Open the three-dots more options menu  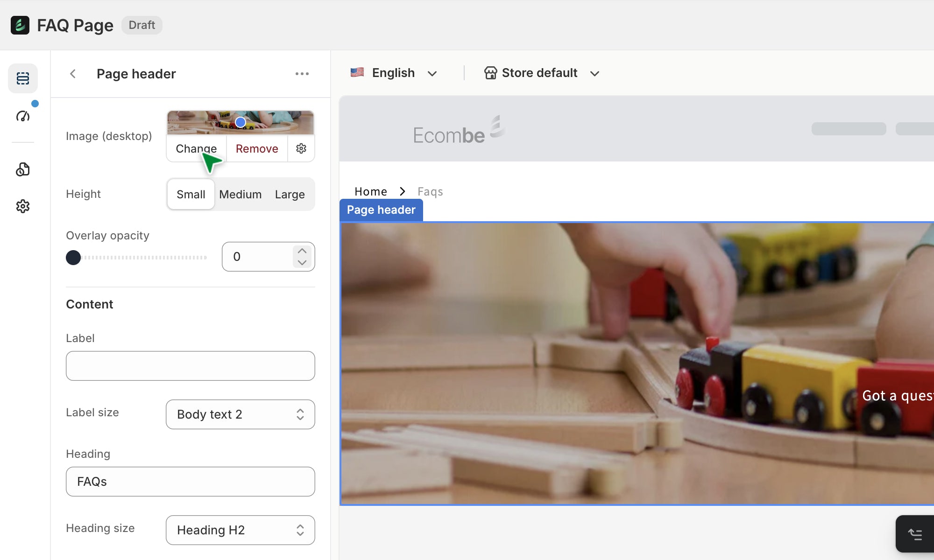pos(302,74)
